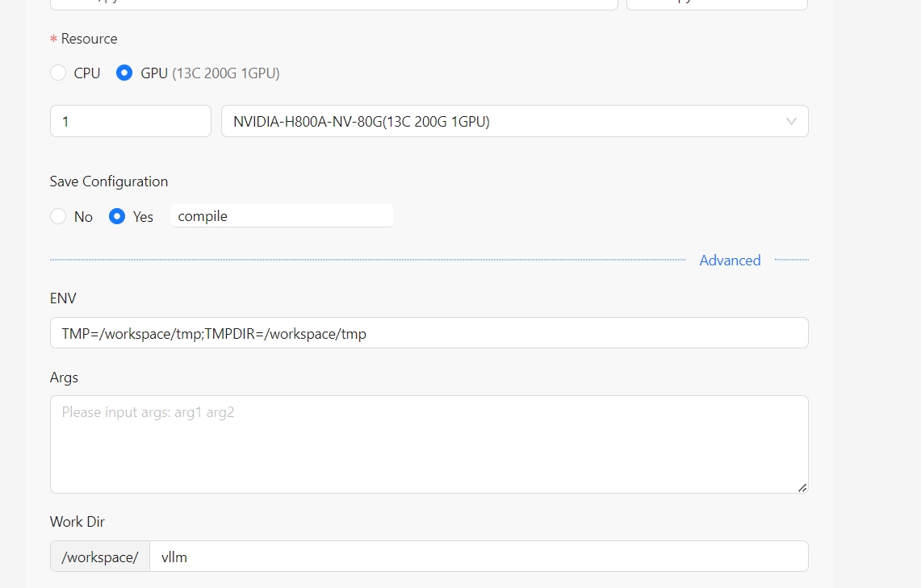Select the GPU resource radio button
This screenshot has width=921, height=588.
coord(124,73)
